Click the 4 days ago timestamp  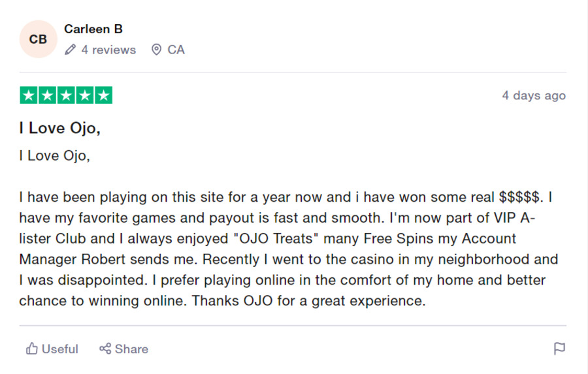pos(534,95)
